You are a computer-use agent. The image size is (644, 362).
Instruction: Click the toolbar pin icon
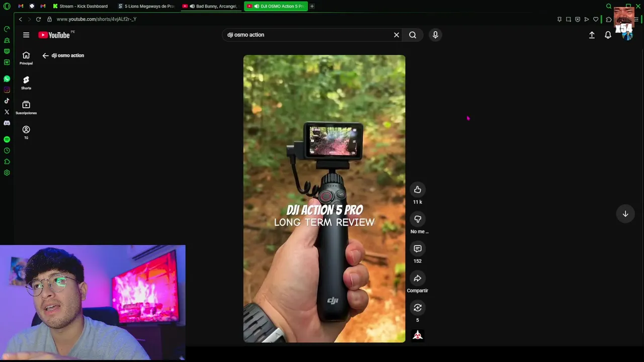click(x=559, y=19)
